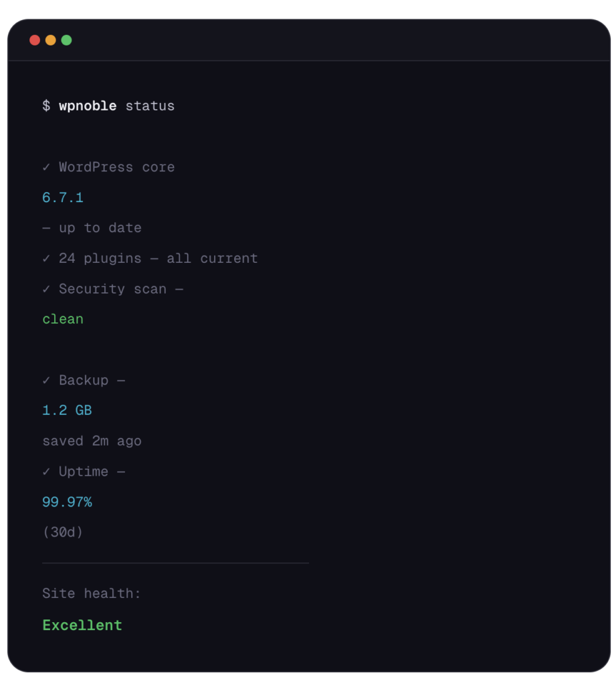The image size is (616, 685).
Task: Click the Site health label
Action: tap(92, 593)
